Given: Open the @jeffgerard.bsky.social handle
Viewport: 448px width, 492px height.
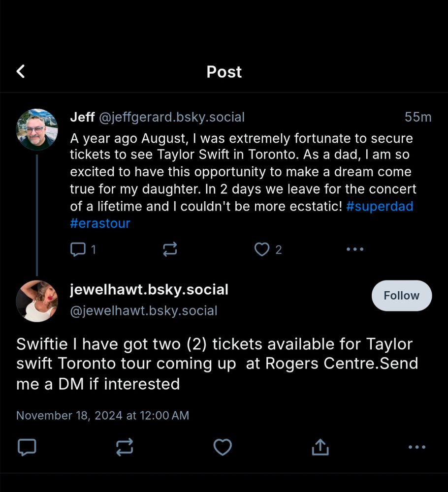Looking at the screenshot, I should tap(172, 117).
